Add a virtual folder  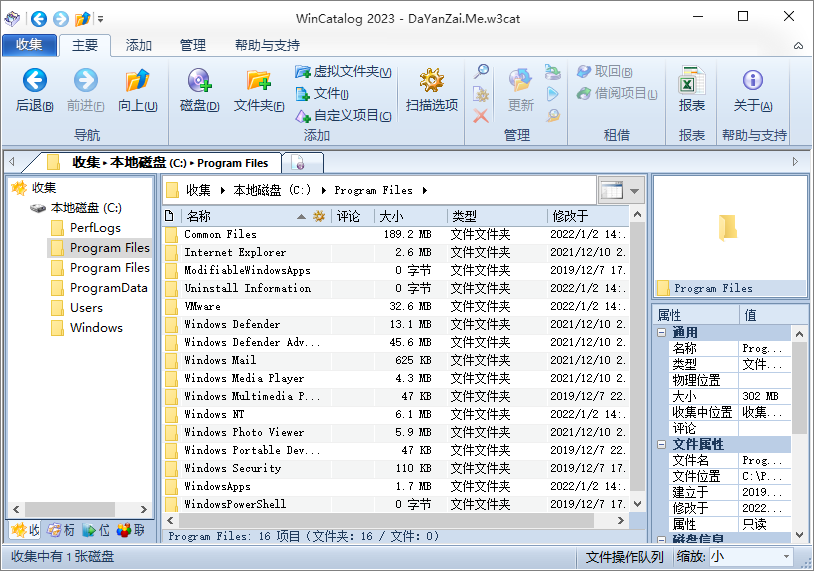point(343,72)
